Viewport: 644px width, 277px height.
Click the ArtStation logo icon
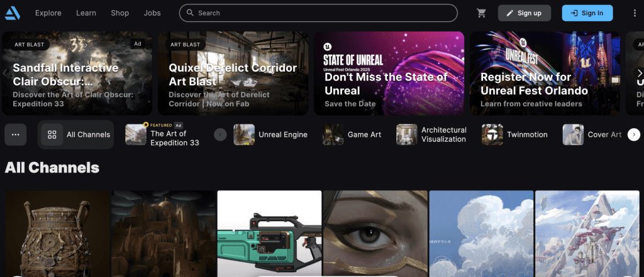click(x=13, y=13)
